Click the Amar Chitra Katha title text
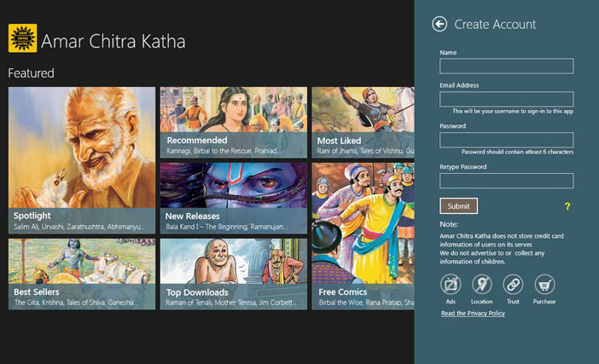Viewport: 599px width, 364px height. coord(113,41)
